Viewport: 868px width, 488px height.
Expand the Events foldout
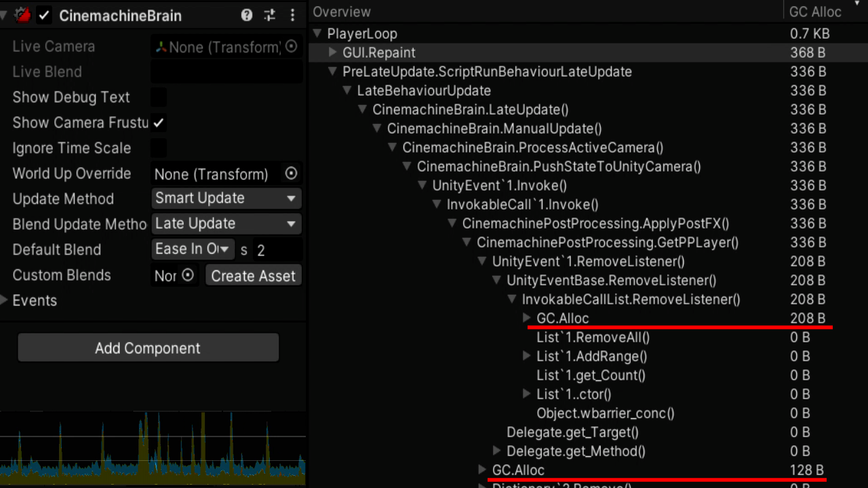click(x=5, y=300)
